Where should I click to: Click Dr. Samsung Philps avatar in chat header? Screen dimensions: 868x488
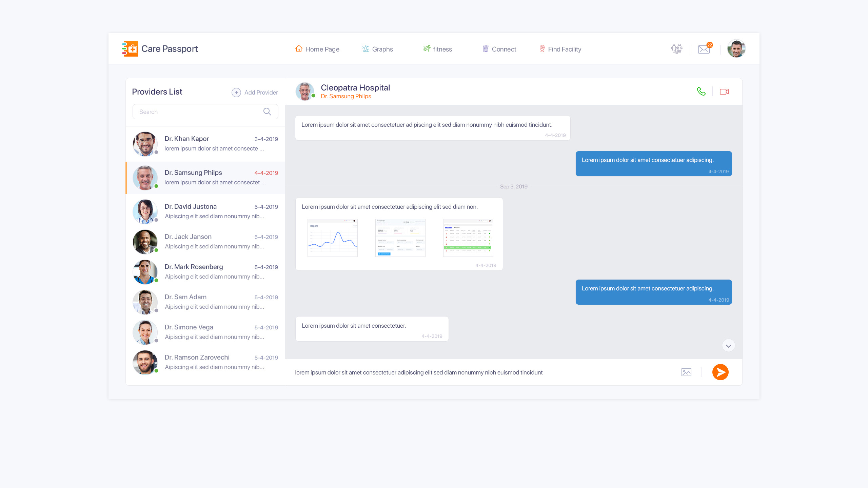tap(305, 91)
